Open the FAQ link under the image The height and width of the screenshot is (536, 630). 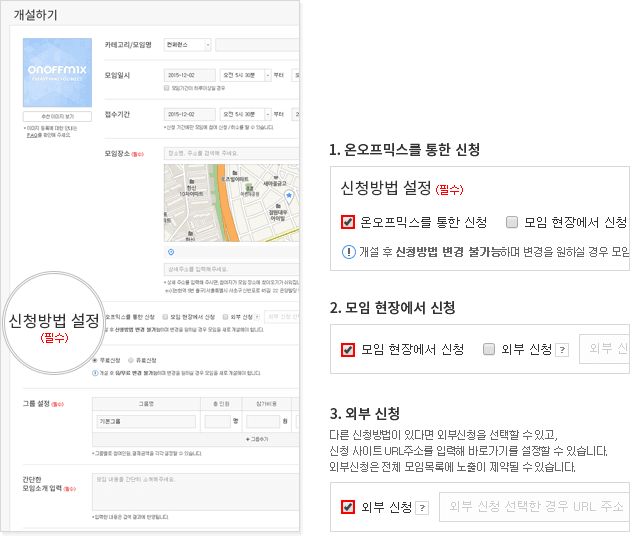pyautogui.click(x=32, y=135)
